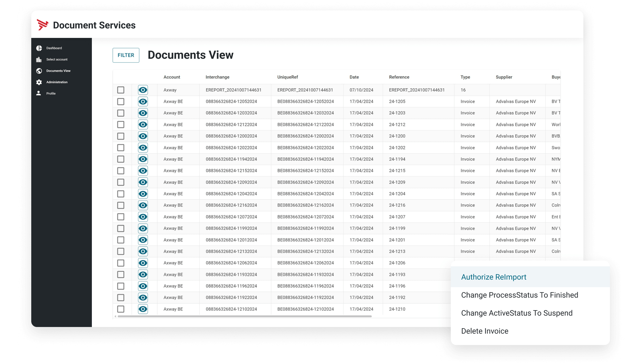Click the Dashboard pie chart icon
The image size is (644, 363).
pos(39,48)
